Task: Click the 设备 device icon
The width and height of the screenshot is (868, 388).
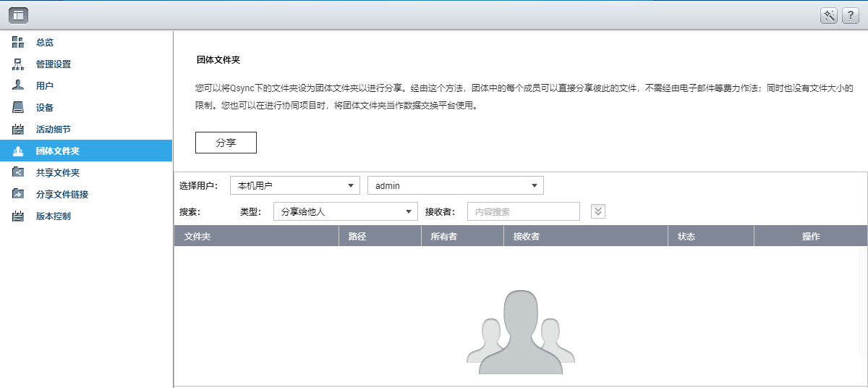Action: [x=19, y=107]
